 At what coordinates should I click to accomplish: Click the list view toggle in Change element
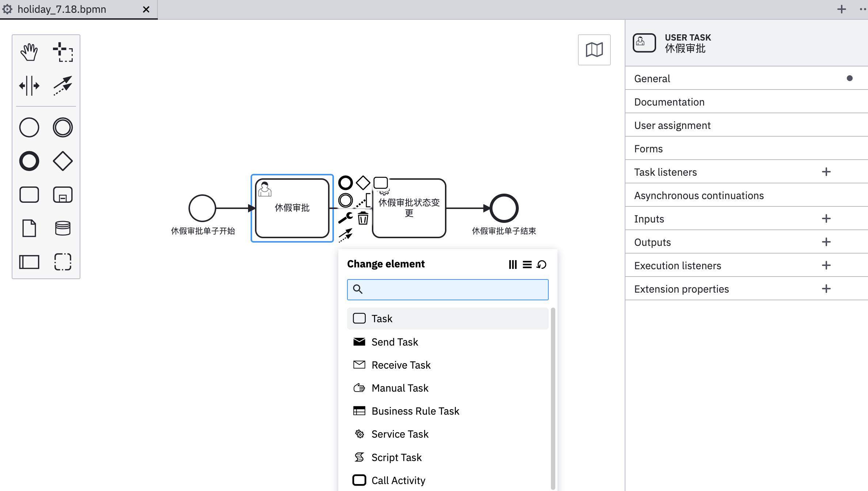(x=527, y=264)
